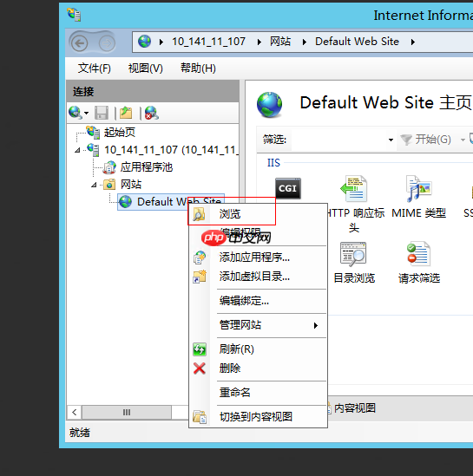The height and width of the screenshot is (476, 473).
Task: Select 应用程序池 in connections tree
Action: 146,167
